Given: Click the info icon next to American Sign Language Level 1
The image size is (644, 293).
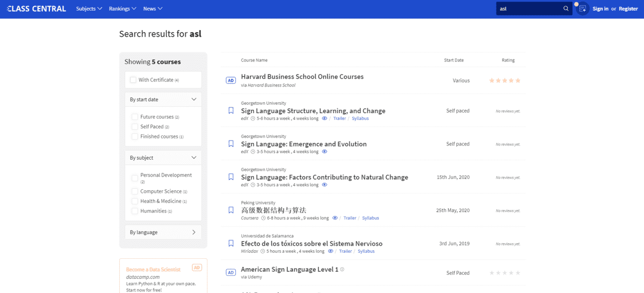Looking at the screenshot, I should point(342,269).
